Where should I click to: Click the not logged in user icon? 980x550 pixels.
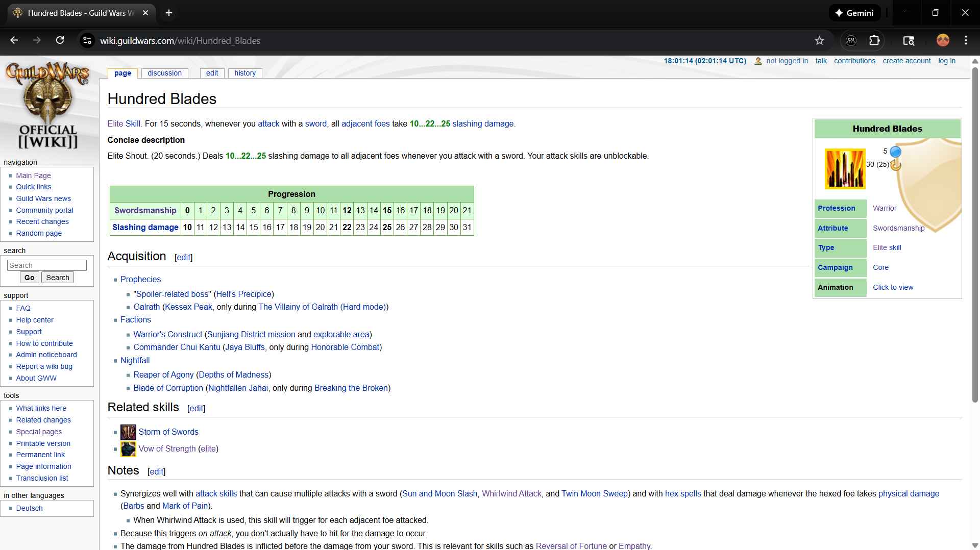tap(758, 61)
